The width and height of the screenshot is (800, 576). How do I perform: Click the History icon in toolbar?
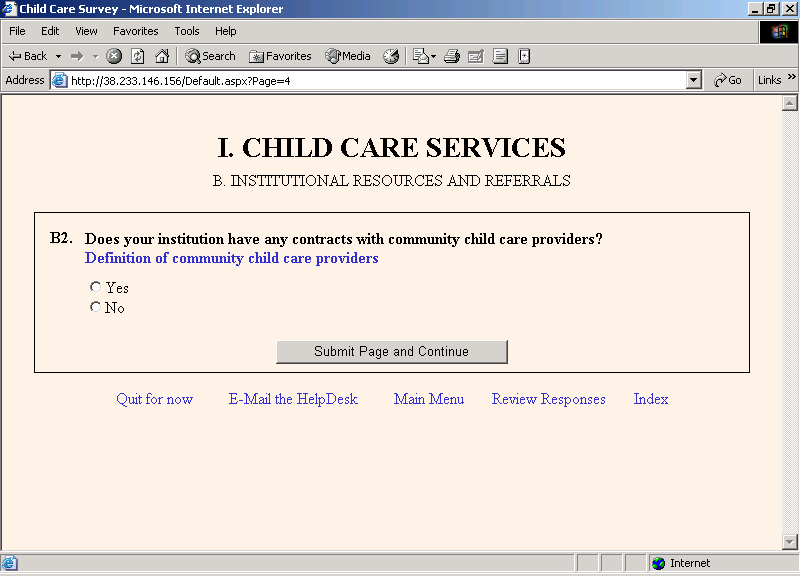pyautogui.click(x=391, y=56)
